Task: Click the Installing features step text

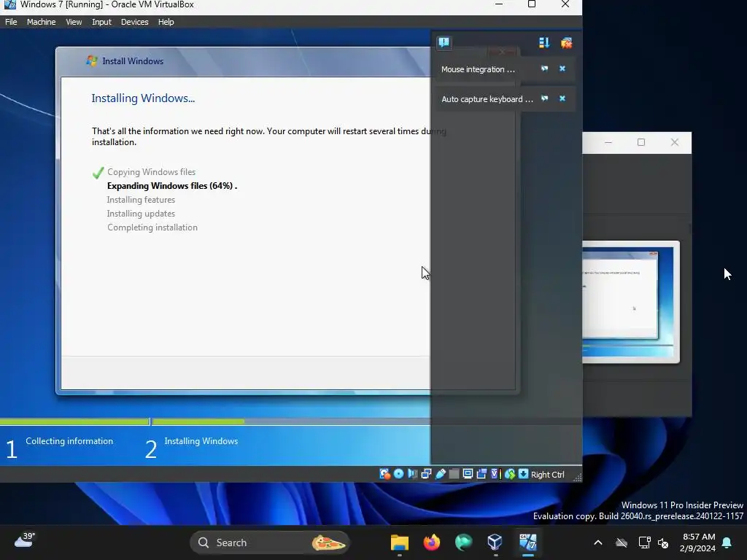Action: (x=141, y=200)
